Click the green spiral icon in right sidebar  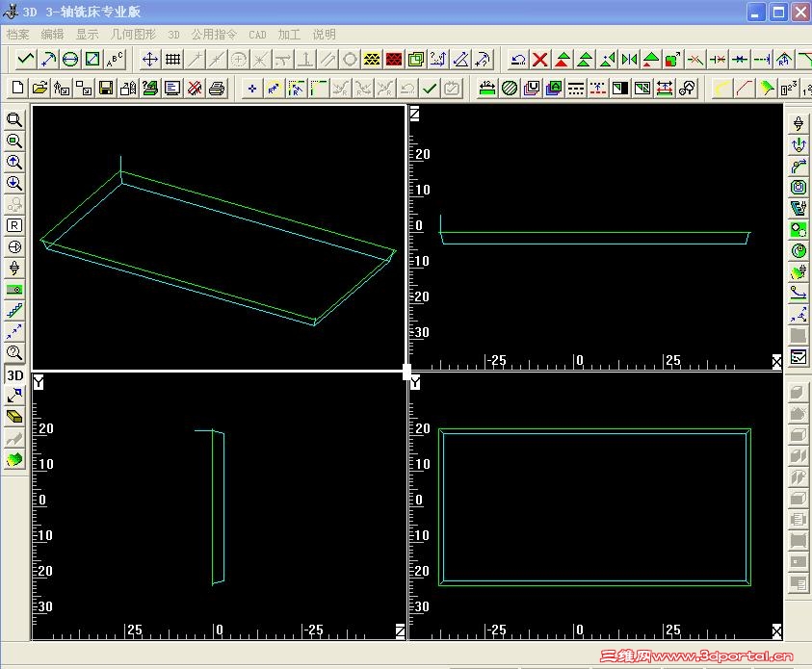pyautogui.click(x=798, y=250)
